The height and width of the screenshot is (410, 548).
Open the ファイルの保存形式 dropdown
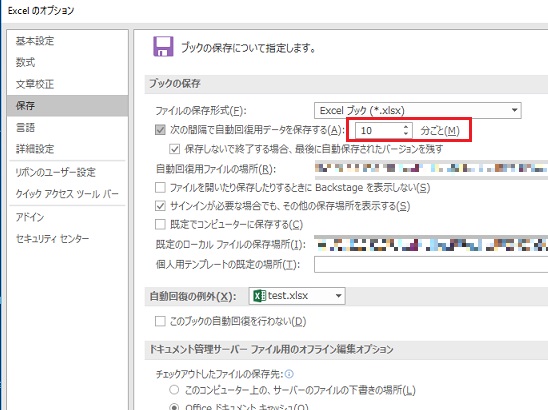(x=418, y=110)
